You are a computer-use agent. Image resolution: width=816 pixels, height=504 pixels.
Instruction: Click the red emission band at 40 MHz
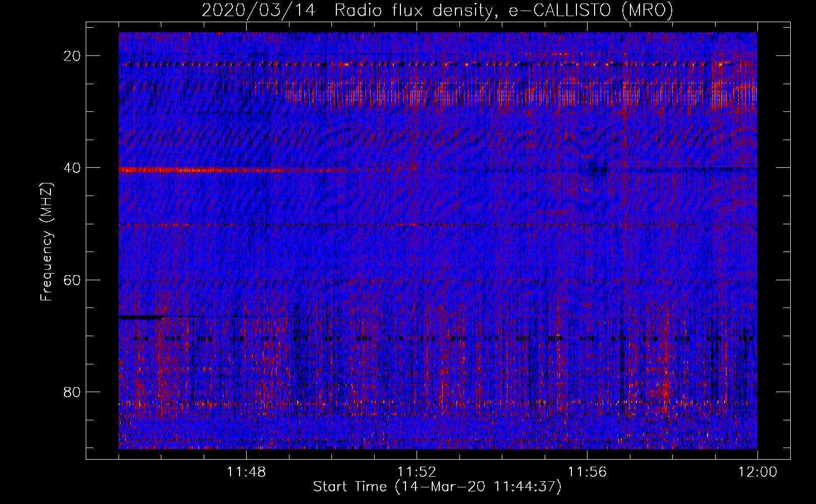click(232, 170)
